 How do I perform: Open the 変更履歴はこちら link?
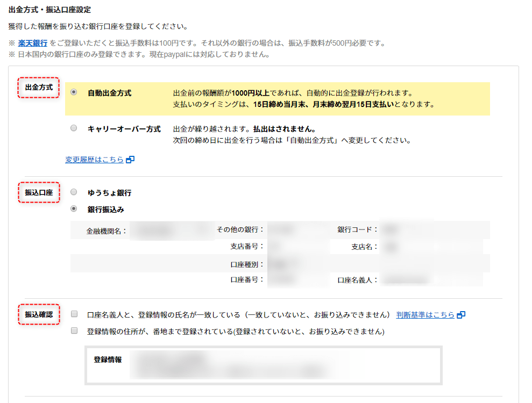click(94, 160)
